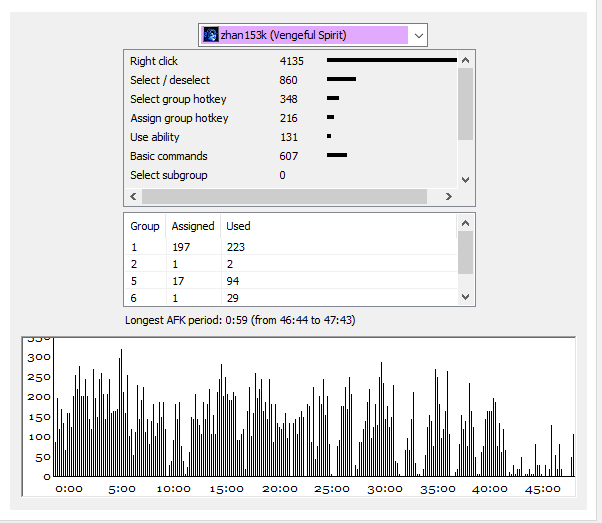Click the up arrow of group table scrollbar
Screen dimensions: 602x523
pos(465,223)
